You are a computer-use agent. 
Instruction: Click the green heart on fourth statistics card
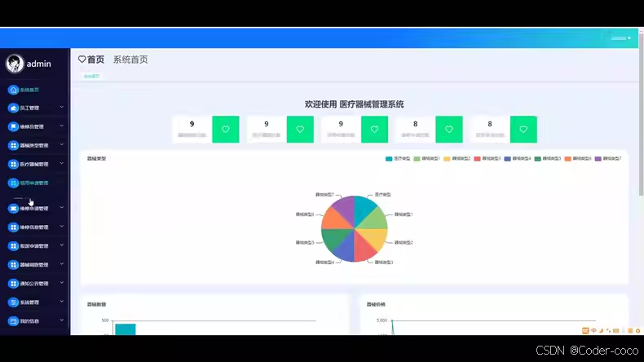pos(449,130)
